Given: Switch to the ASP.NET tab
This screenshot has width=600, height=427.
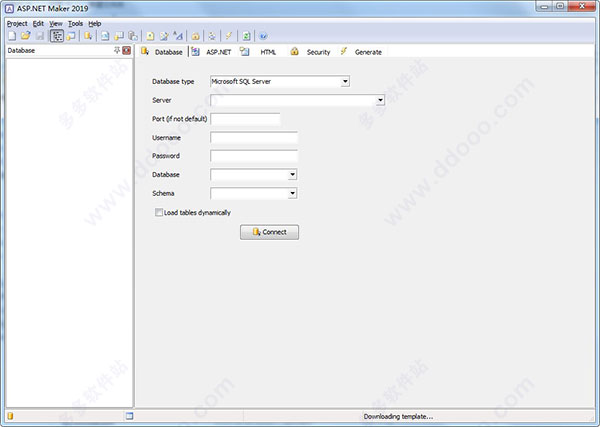Looking at the screenshot, I should click(x=212, y=52).
